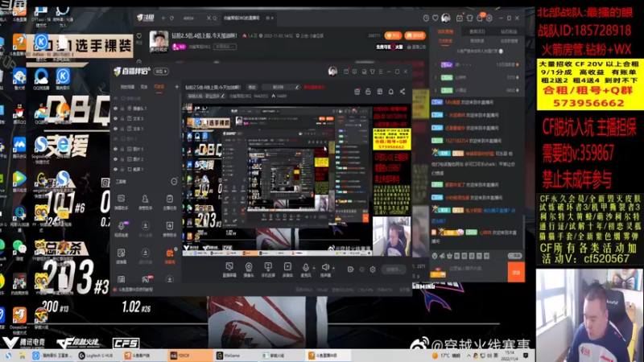
Task: Expand speaker options arrow in the bottom bar
Action: (333, 268)
